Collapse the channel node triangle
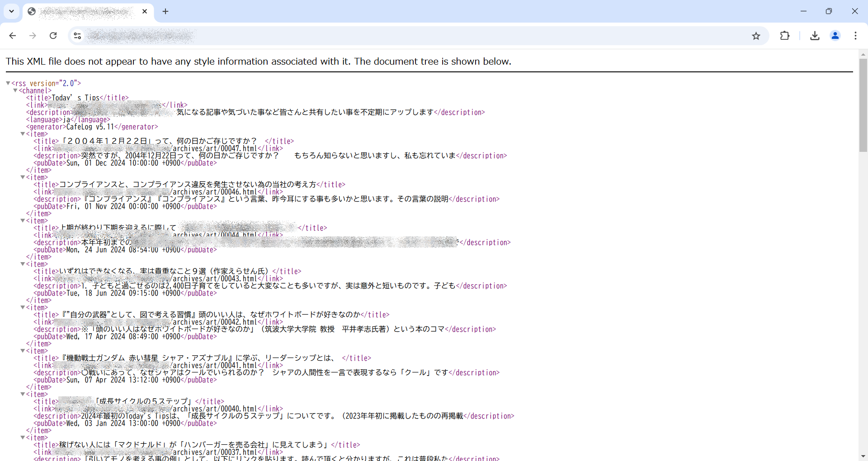 click(15, 90)
